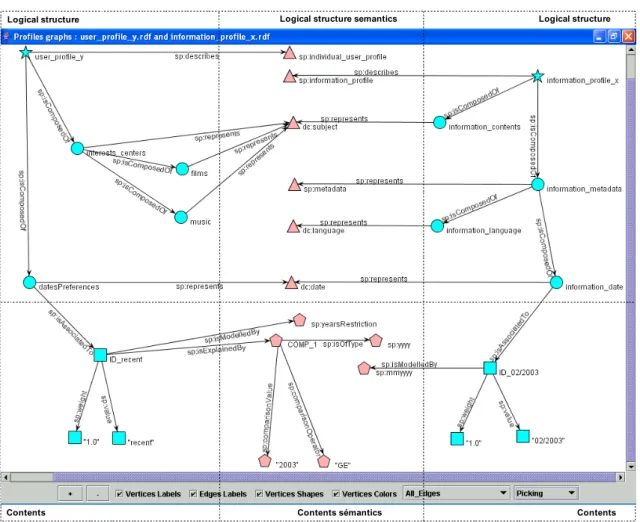640x522 pixels.
Task: Click the zoom out minus button
Action: [98, 493]
